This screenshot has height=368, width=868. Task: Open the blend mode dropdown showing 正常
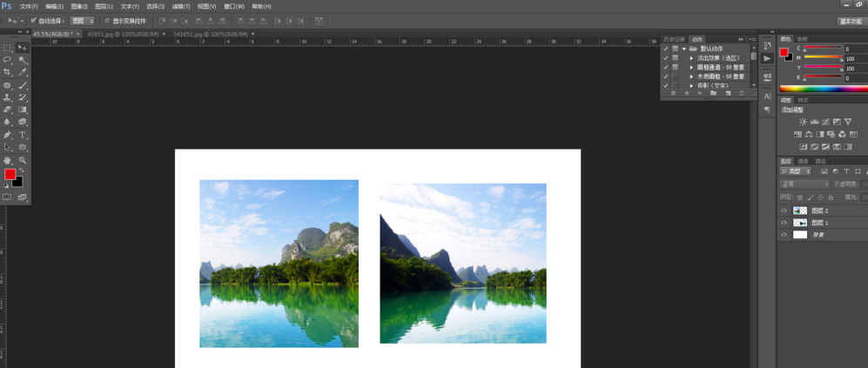click(x=804, y=184)
